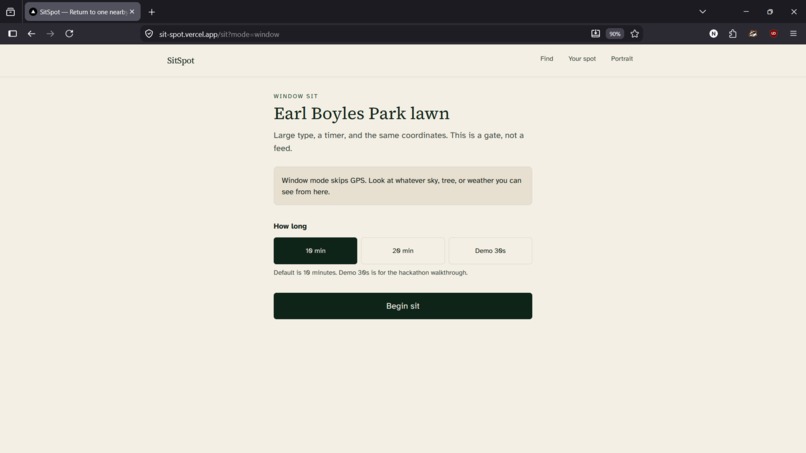Reload the current page
This screenshot has height=453, width=806.
coord(69,34)
